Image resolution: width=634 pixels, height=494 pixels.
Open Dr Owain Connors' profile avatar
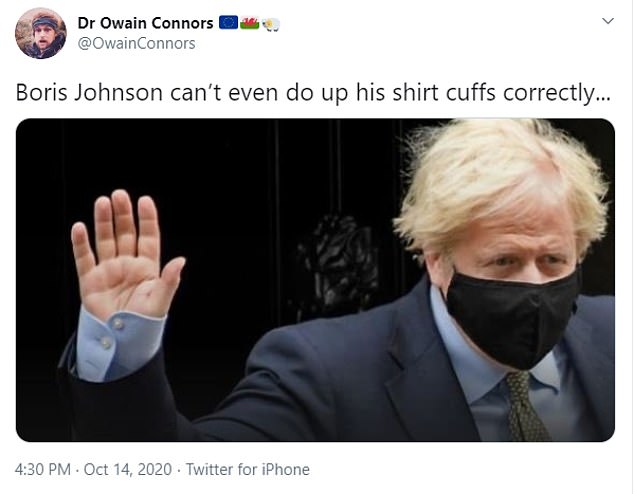[x=40, y=33]
